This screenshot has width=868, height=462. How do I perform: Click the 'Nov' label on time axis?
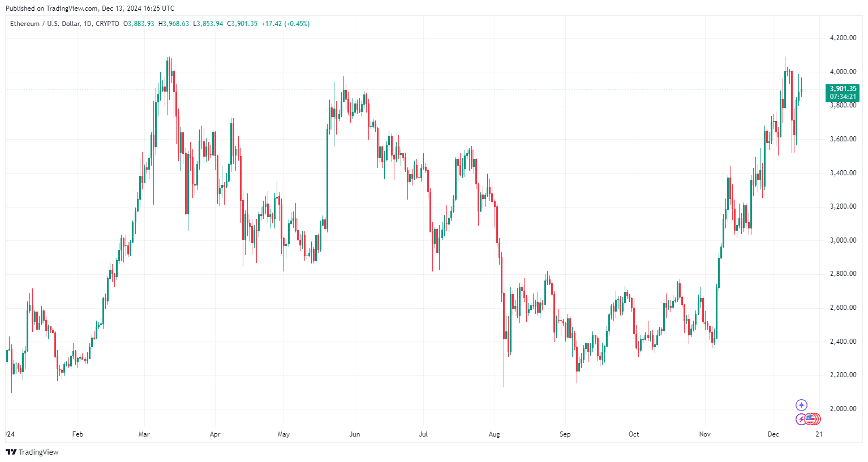click(704, 434)
